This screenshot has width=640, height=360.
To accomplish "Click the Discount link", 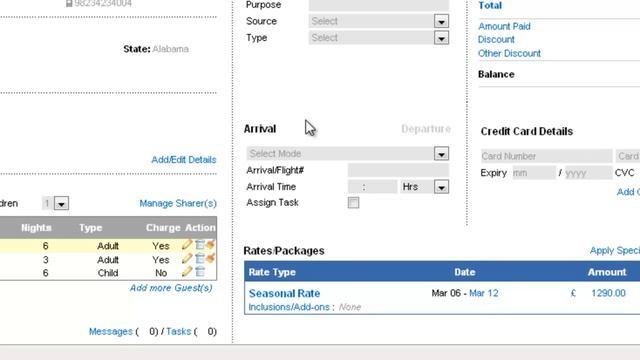I will pyautogui.click(x=496, y=40).
